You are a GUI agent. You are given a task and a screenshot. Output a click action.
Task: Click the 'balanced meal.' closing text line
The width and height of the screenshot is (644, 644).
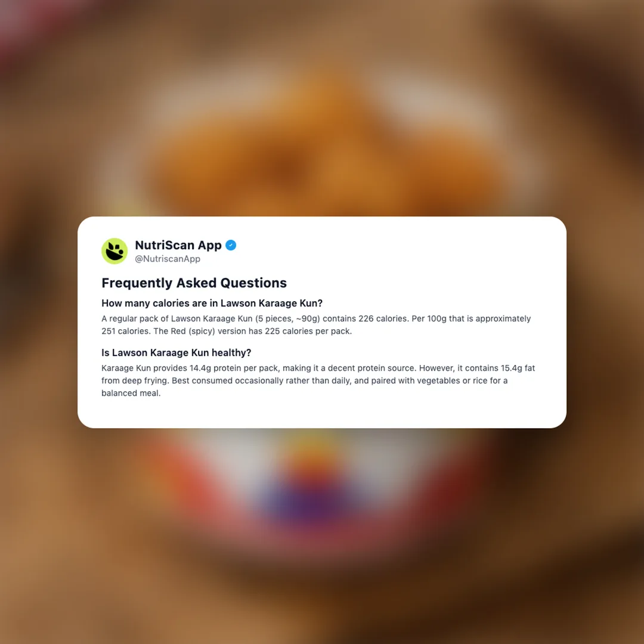pyautogui.click(x=131, y=393)
